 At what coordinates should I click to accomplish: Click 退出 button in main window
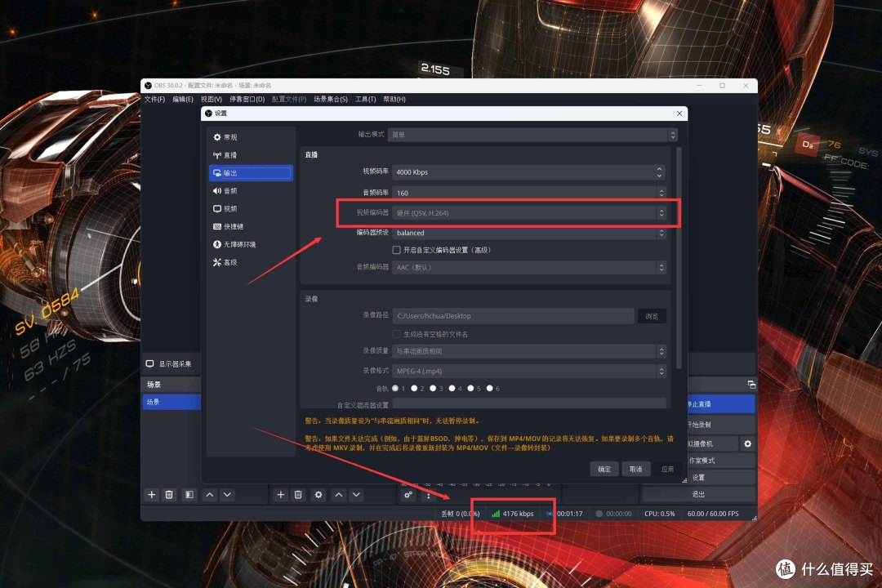point(698,494)
